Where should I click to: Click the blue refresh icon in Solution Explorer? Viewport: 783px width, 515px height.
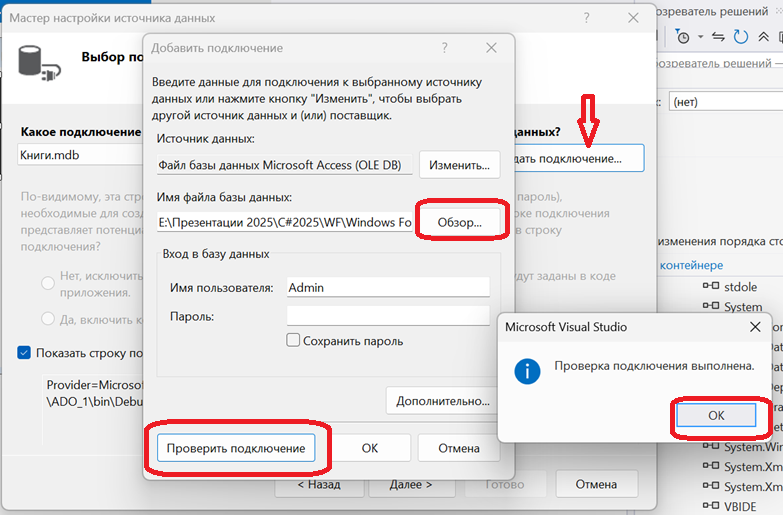(x=741, y=37)
